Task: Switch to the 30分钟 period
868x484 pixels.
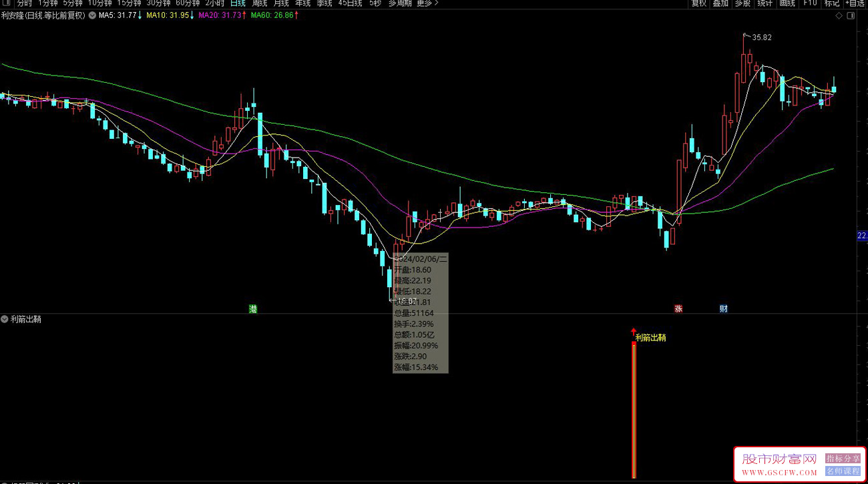Action: point(158,3)
